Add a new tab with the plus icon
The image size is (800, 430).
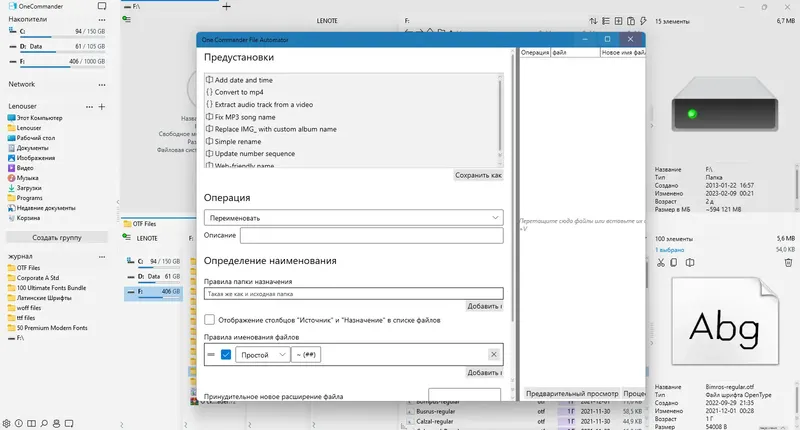pos(227,7)
